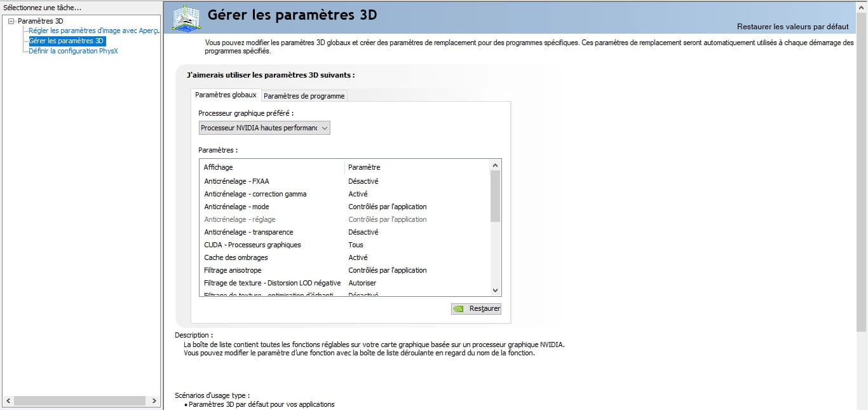Click the Restaurer button with NVIDIA logo
868x410 pixels.
point(476,309)
